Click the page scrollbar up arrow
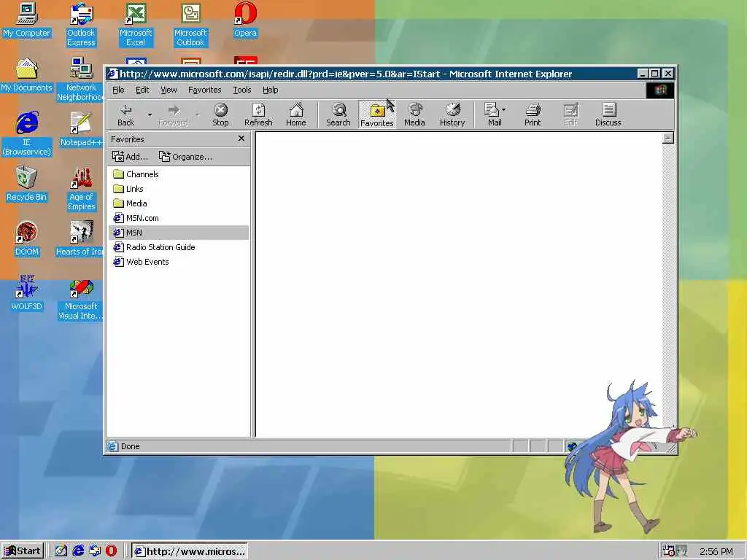Image resolution: width=747 pixels, height=560 pixels. [668, 138]
